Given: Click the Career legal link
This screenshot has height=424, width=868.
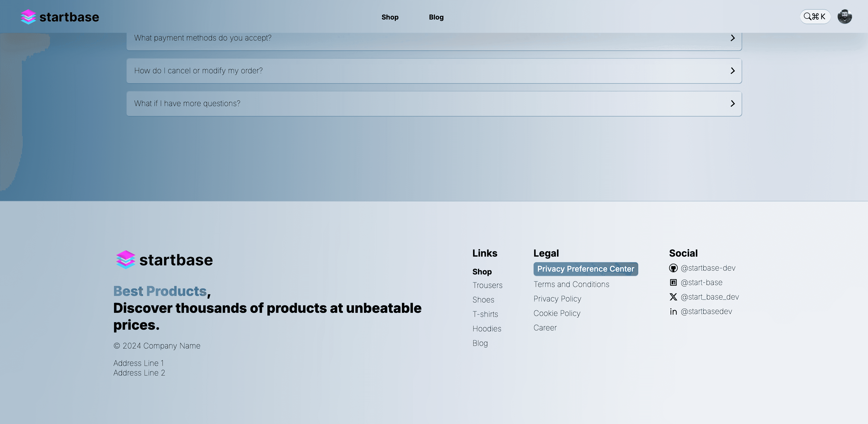Looking at the screenshot, I should [545, 327].
